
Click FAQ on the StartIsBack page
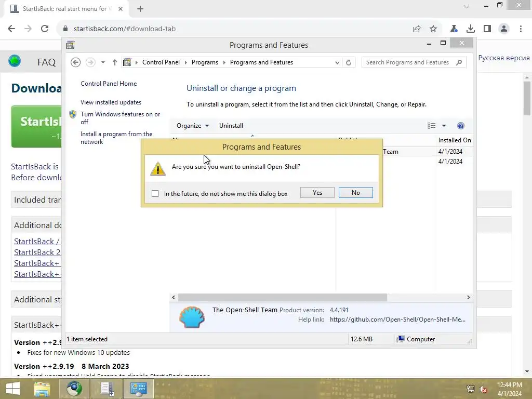(46, 62)
